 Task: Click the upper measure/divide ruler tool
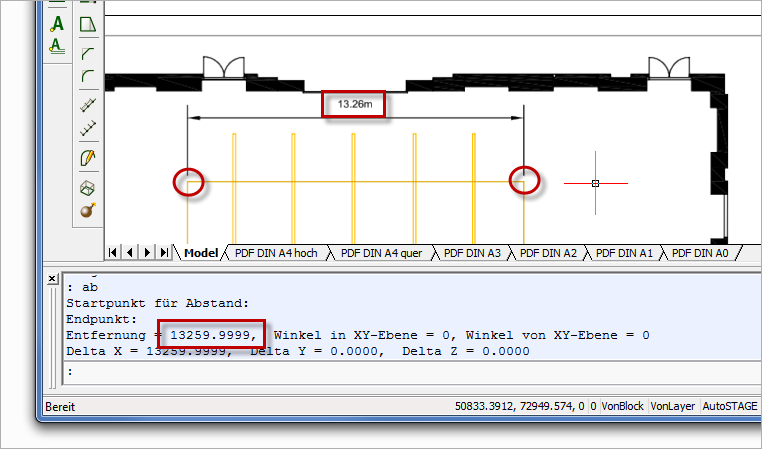coord(88,105)
